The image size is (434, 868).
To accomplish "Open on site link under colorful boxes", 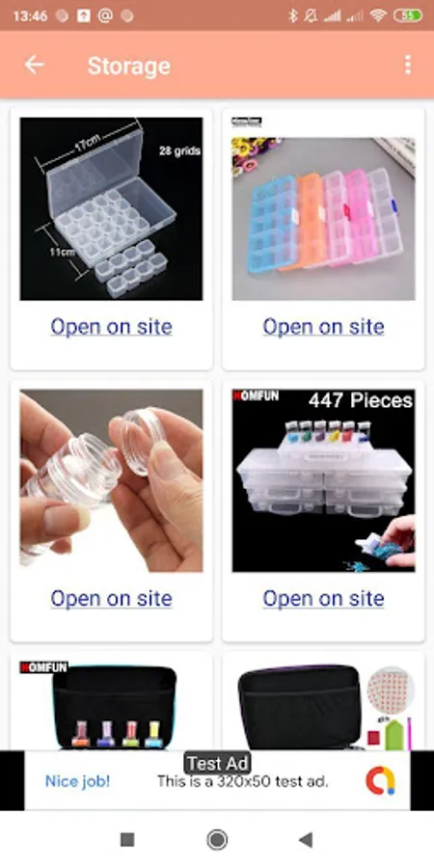I will point(323,327).
